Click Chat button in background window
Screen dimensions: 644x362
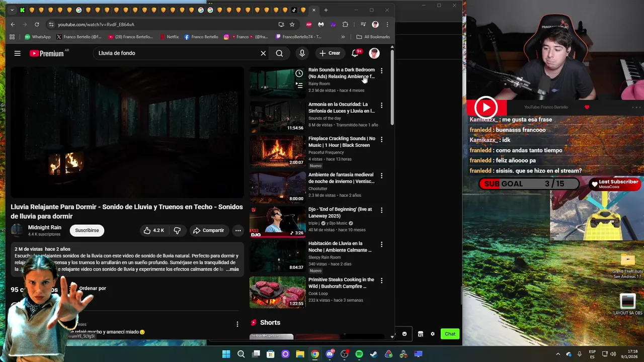[x=450, y=334]
